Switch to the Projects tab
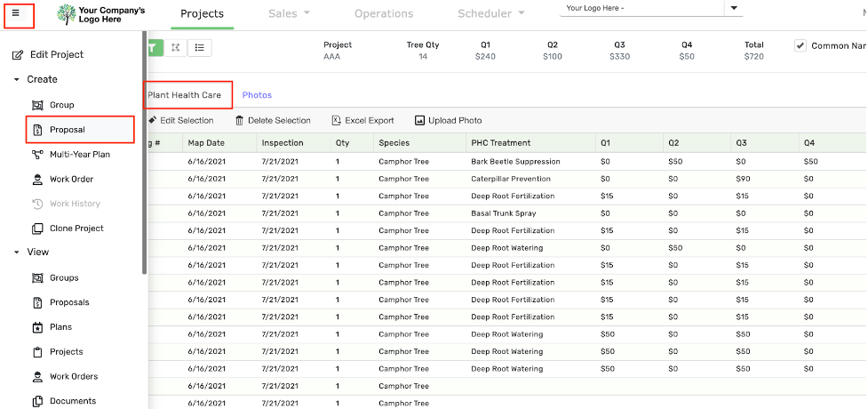 [202, 14]
